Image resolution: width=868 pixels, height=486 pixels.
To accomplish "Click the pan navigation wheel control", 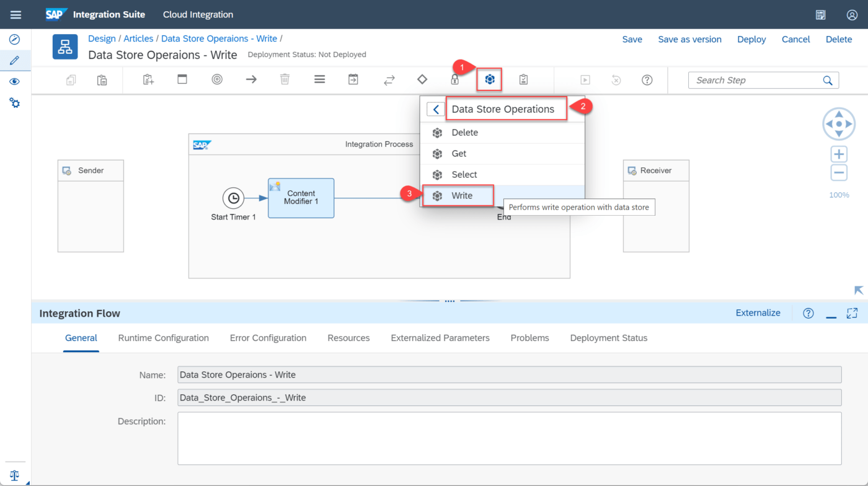I will 839,124.
